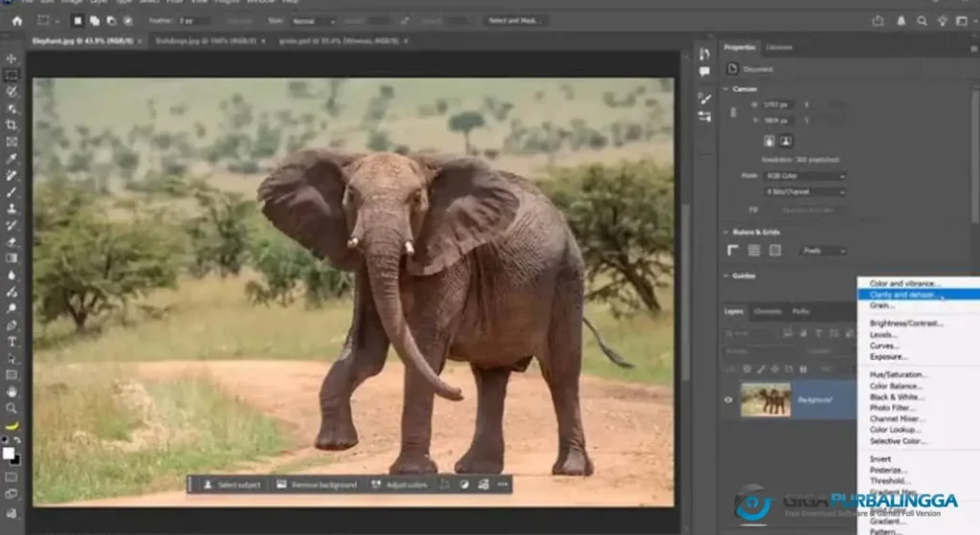Open the Properties panel menu

(x=973, y=48)
